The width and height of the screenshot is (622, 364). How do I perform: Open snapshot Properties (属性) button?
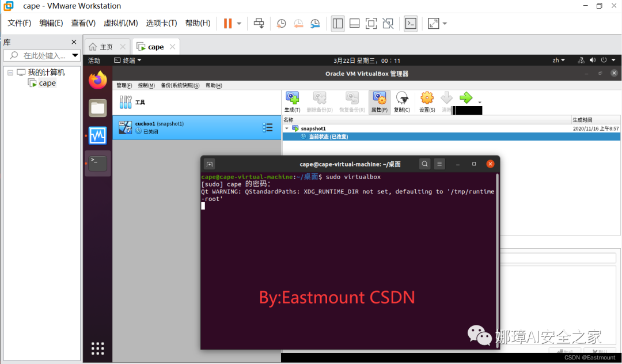pyautogui.click(x=380, y=102)
